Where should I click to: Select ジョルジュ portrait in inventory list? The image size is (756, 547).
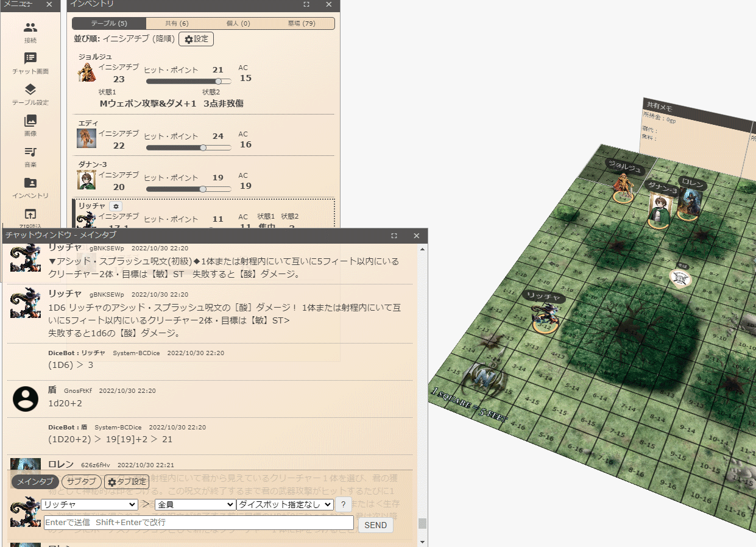coord(87,72)
